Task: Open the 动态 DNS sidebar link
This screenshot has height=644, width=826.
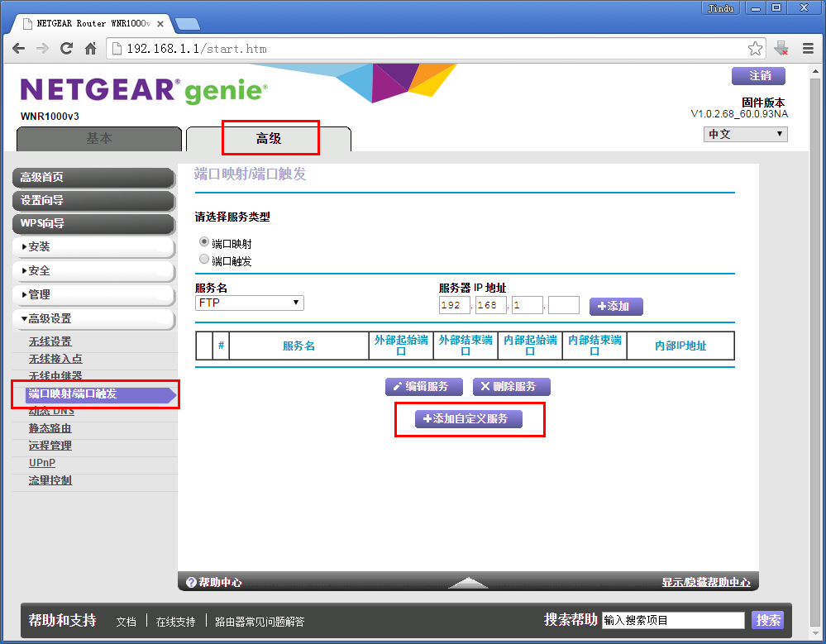Action: (51, 413)
